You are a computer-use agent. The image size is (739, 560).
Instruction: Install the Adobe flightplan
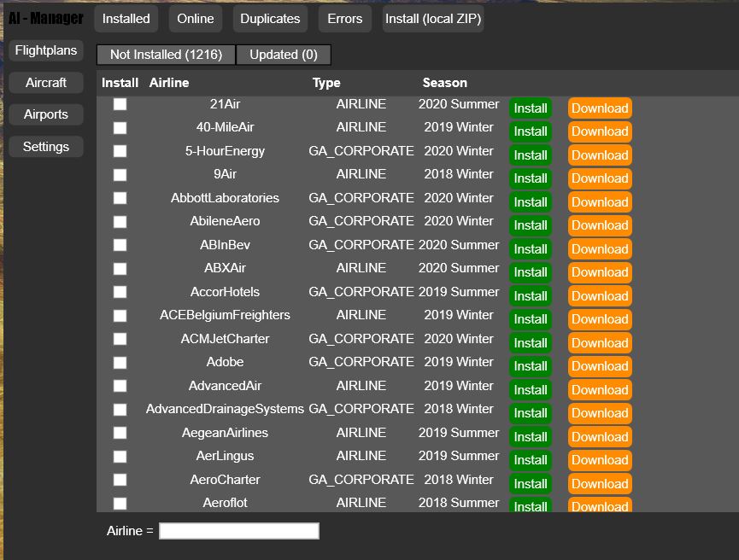[x=531, y=366]
